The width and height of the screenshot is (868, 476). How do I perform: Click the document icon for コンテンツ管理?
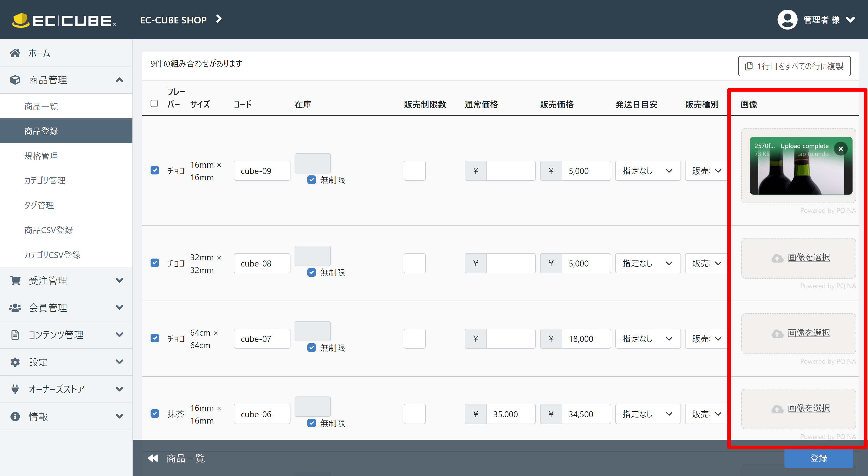click(x=15, y=335)
